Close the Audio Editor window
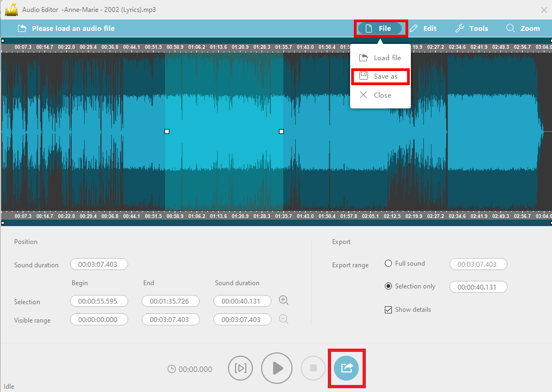The image size is (552, 392). [x=544, y=10]
